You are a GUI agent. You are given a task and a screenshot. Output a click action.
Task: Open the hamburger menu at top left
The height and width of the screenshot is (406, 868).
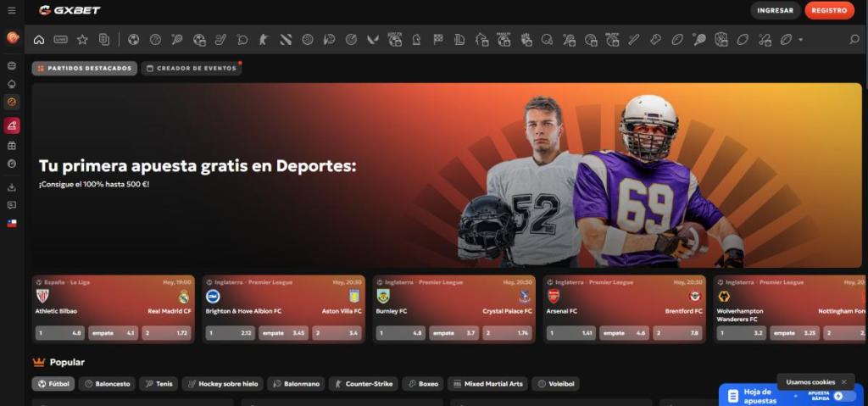pos(12,10)
